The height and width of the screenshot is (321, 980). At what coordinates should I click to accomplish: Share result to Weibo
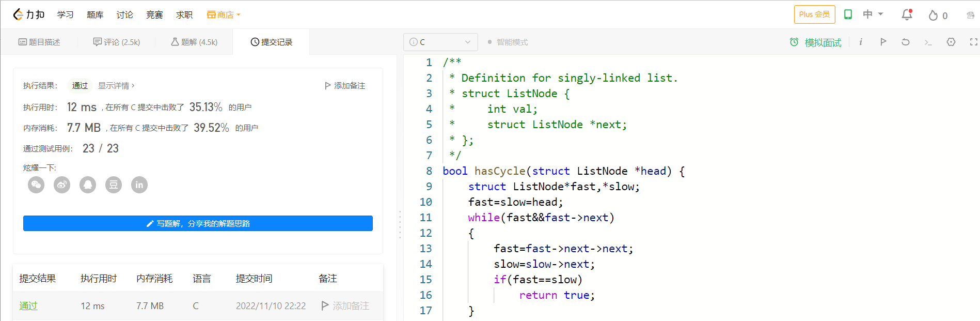62,185
